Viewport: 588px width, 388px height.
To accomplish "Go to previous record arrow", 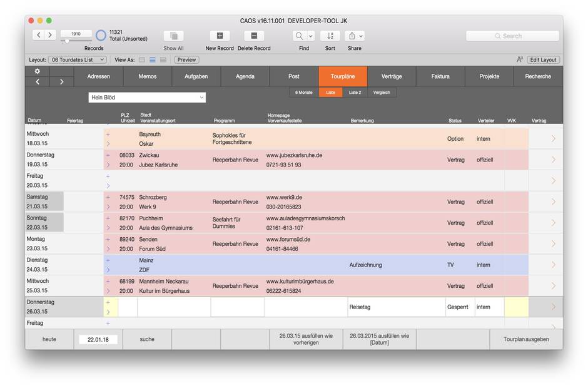I will [x=39, y=35].
